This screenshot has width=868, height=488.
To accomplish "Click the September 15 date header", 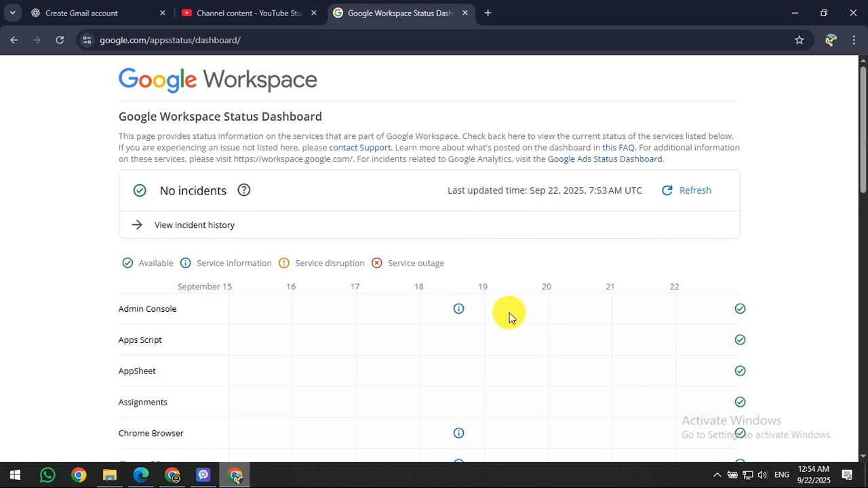I will [205, 287].
